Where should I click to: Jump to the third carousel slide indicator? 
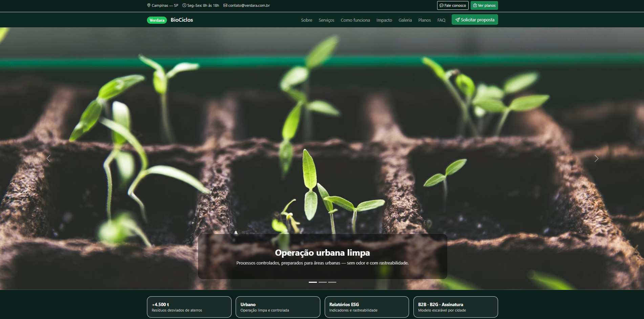tap(332, 282)
